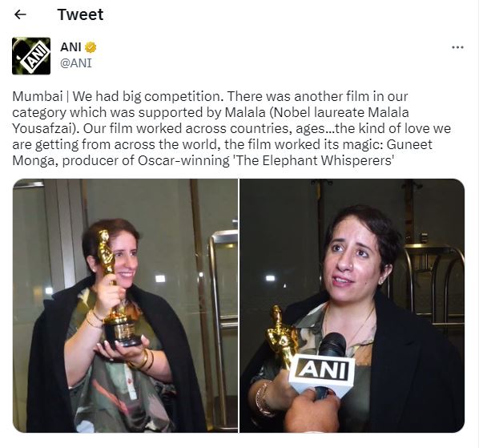Click the word Mumbai in the tweet

coord(38,97)
